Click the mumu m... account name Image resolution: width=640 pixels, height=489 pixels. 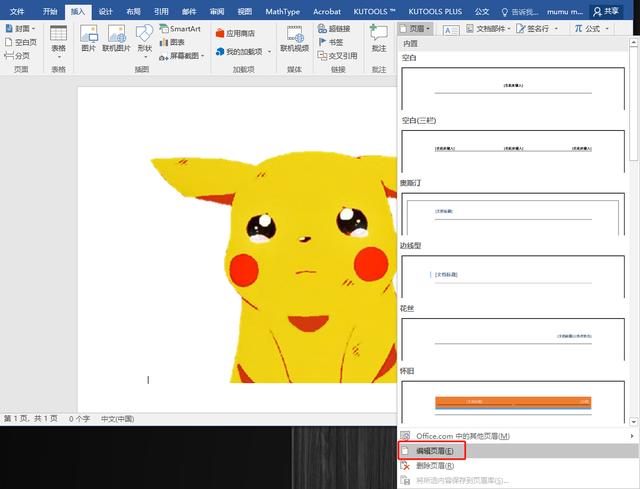[x=565, y=12]
